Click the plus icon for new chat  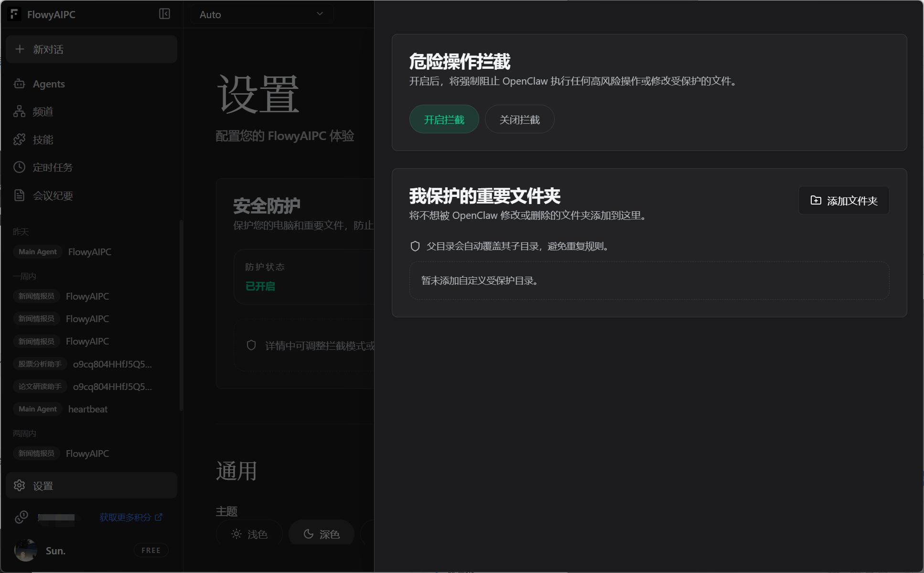click(x=20, y=49)
